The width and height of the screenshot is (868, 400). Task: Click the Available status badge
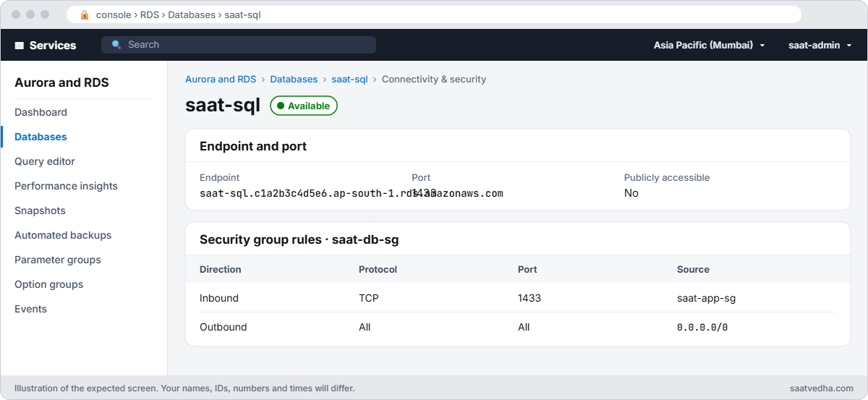(x=304, y=106)
